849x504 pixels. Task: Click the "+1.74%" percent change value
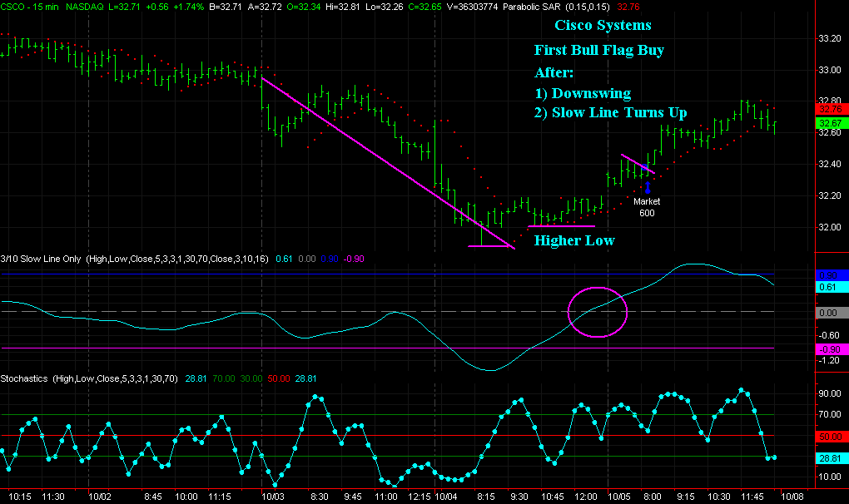pos(188,7)
